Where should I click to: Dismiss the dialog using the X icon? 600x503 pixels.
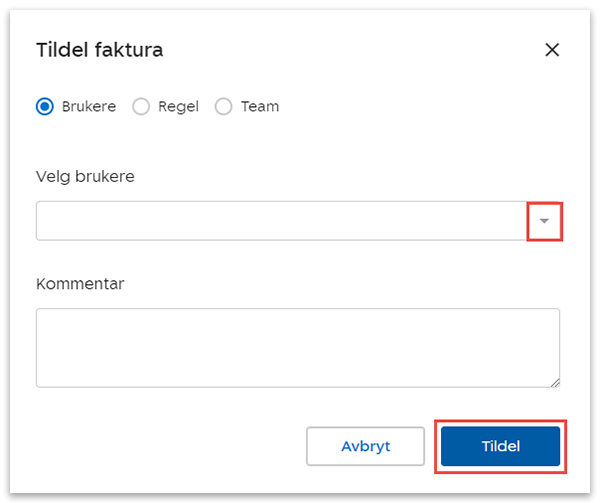point(552,50)
